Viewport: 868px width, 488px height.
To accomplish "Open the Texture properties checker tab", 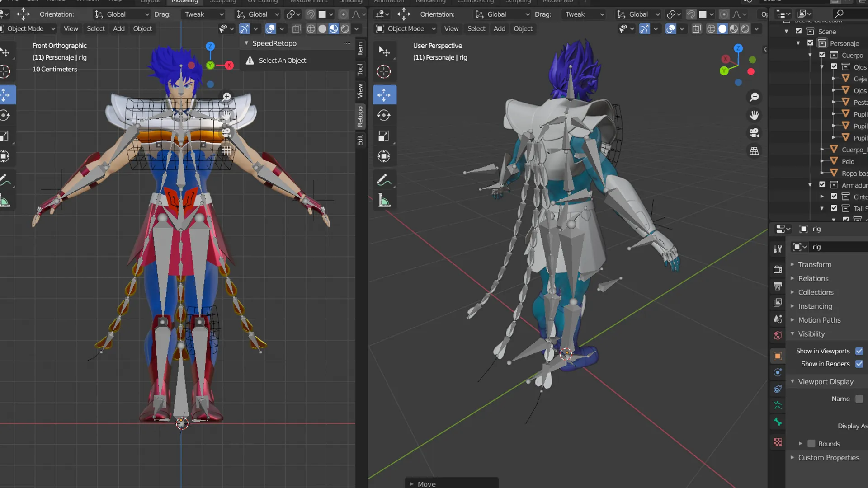I will pyautogui.click(x=778, y=442).
